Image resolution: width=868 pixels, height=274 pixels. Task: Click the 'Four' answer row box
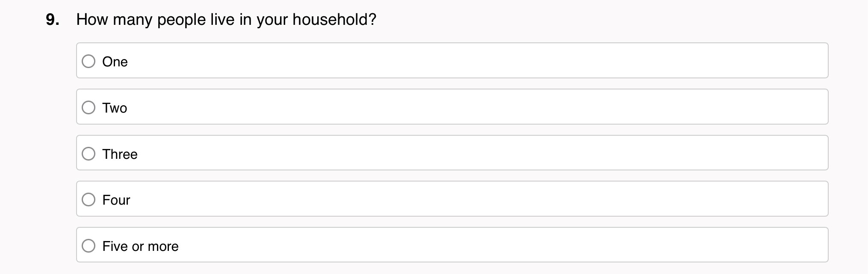click(452, 199)
